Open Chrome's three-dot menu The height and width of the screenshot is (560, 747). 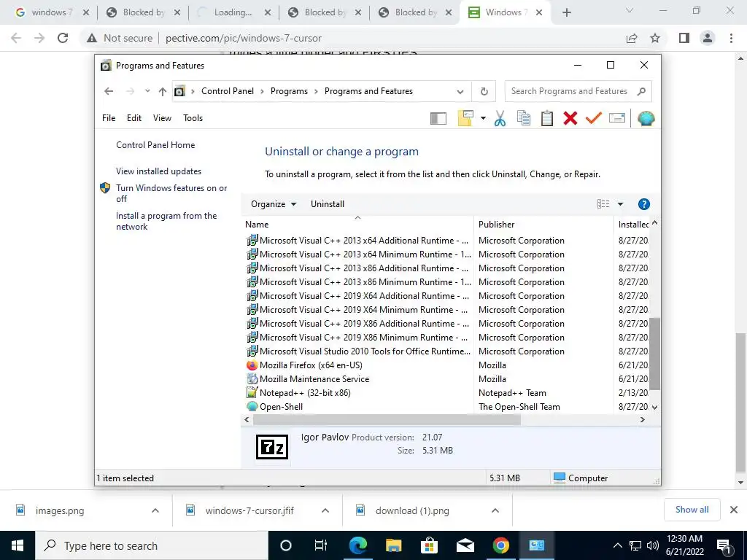click(731, 38)
